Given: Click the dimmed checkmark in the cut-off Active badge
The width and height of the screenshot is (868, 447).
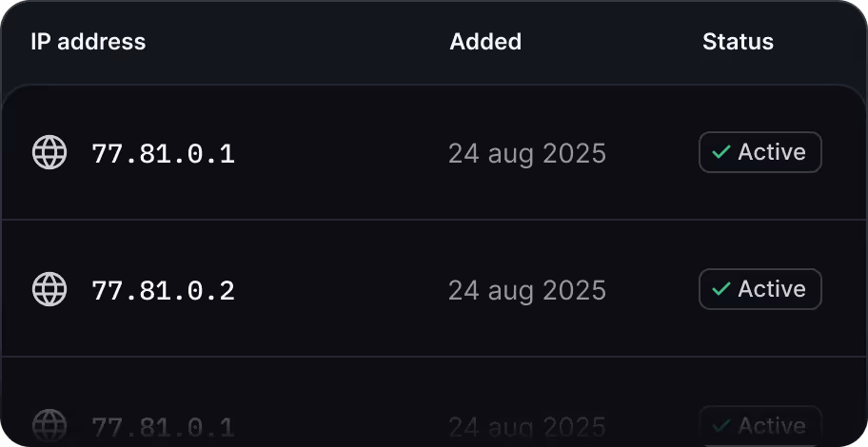Looking at the screenshot, I should click(x=720, y=426).
